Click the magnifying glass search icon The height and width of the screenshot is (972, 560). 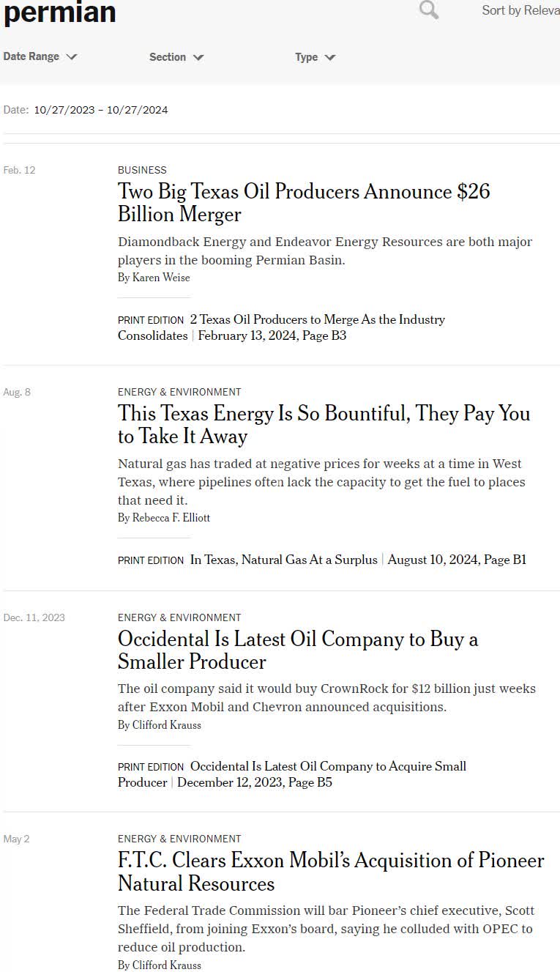click(x=429, y=10)
